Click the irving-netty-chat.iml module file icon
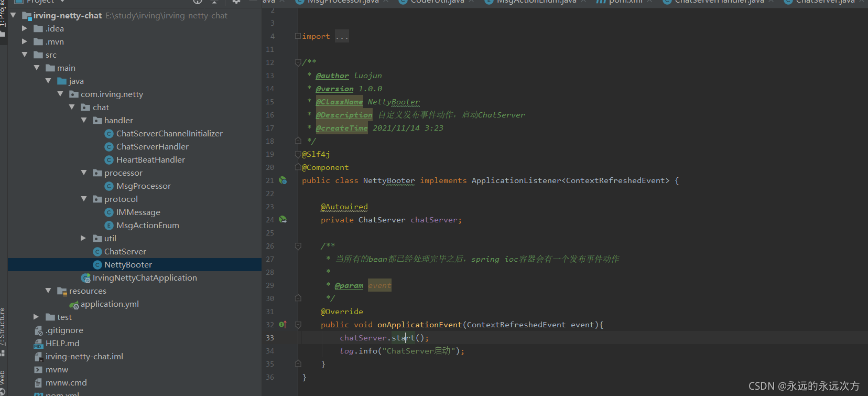 pyautogui.click(x=38, y=357)
